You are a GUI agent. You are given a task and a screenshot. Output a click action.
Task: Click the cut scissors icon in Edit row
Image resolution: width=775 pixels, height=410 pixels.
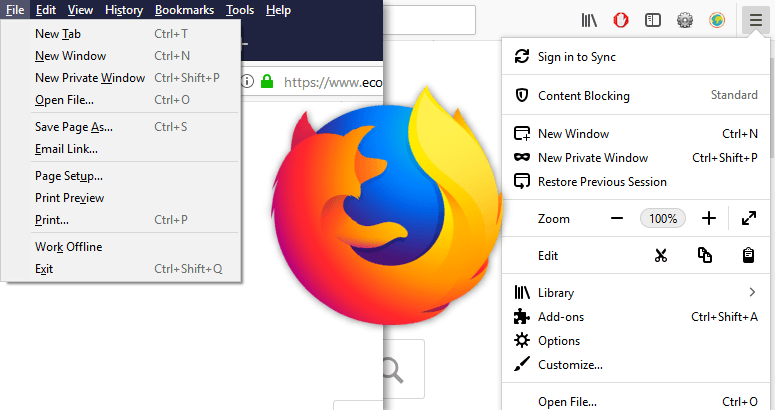tap(661, 255)
